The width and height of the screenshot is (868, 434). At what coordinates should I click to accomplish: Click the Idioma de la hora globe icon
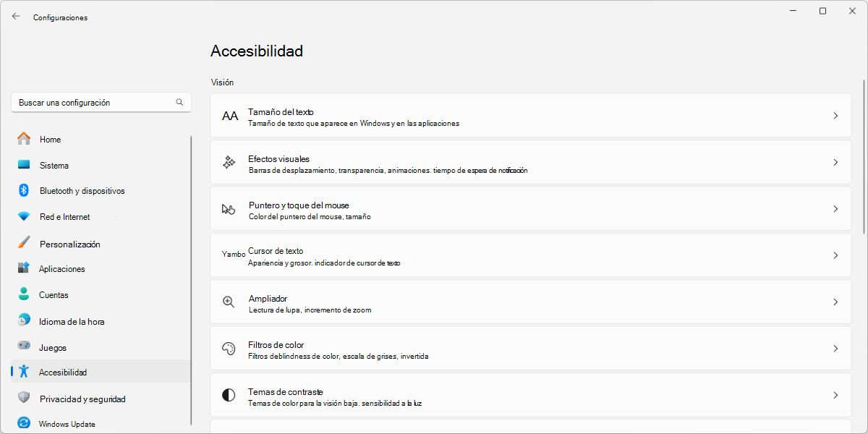24,320
